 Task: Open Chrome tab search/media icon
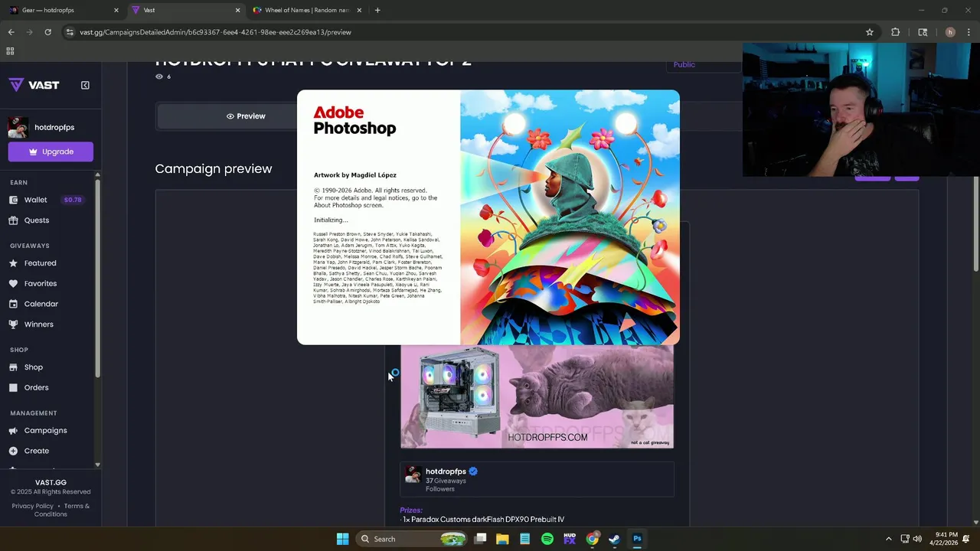pyautogui.click(x=923, y=32)
